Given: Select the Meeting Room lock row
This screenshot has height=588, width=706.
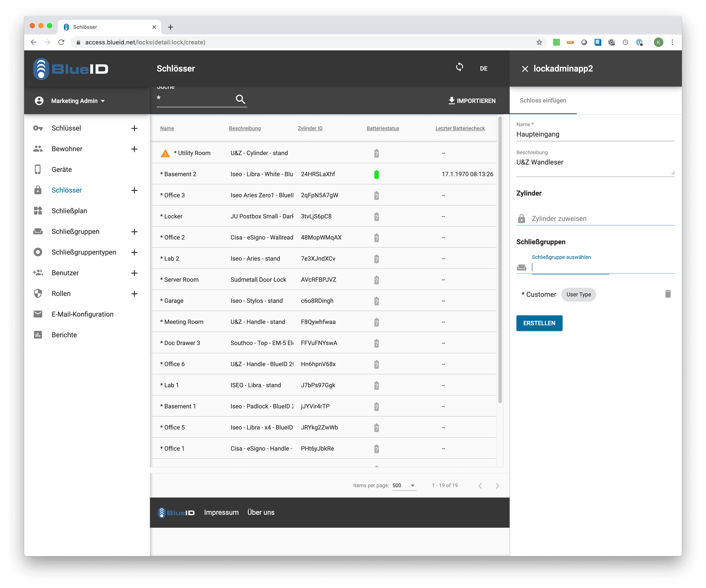Looking at the screenshot, I should (x=323, y=322).
